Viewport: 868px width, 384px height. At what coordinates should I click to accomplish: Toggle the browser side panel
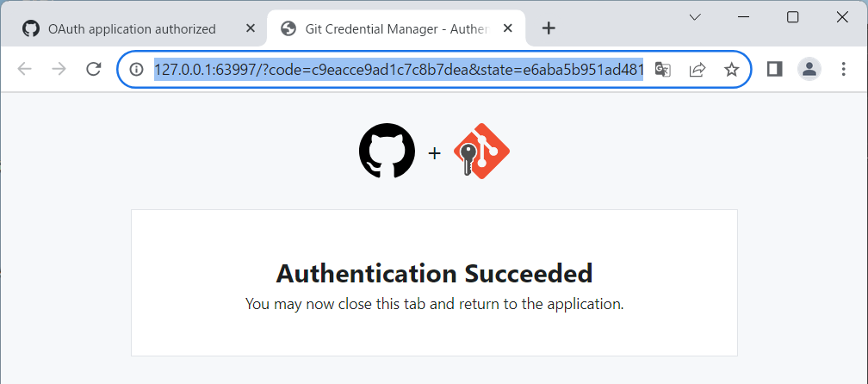click(774, 70)
